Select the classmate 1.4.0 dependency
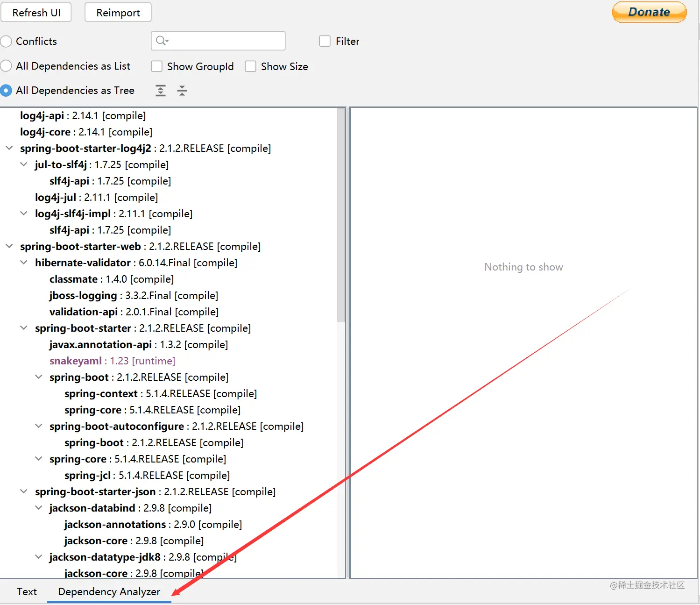The height and width of the screenshot is (605, 700). [x=112, y=279]
